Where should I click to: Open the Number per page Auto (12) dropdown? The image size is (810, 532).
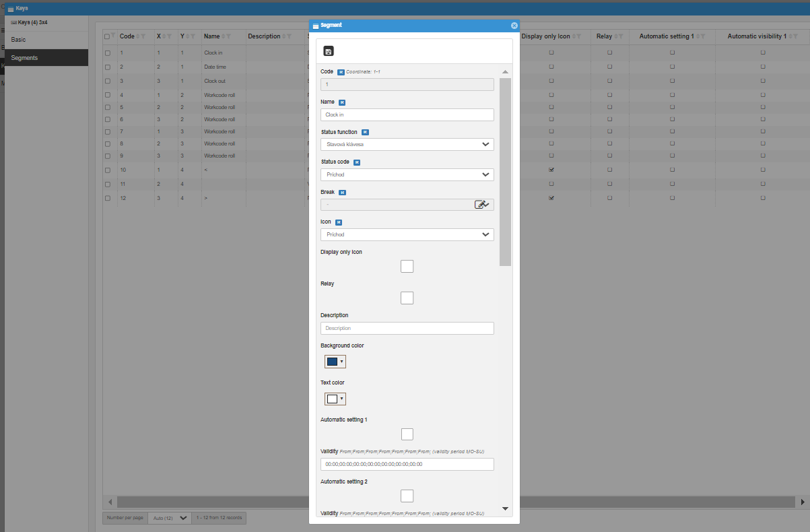pyautogui.click(x=169, y=518)
